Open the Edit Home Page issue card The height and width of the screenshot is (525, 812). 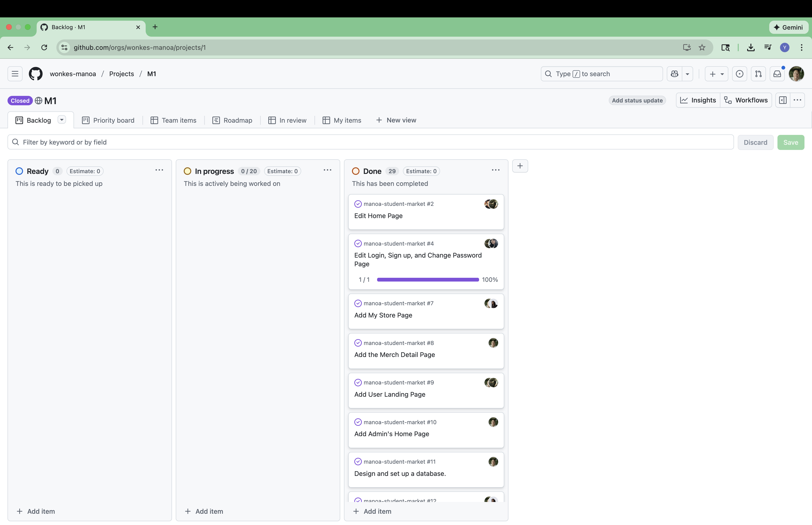tap(378, 216)
